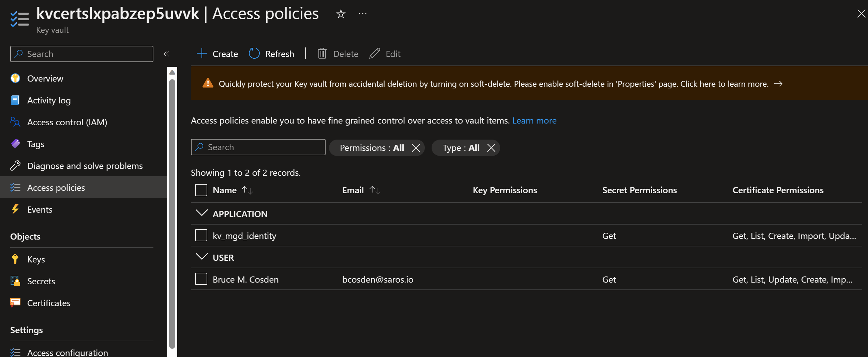This screenshot has height=357, width=868.
Task: Click the warning triangle in the soft-delete banner
Action: (208, 83)
